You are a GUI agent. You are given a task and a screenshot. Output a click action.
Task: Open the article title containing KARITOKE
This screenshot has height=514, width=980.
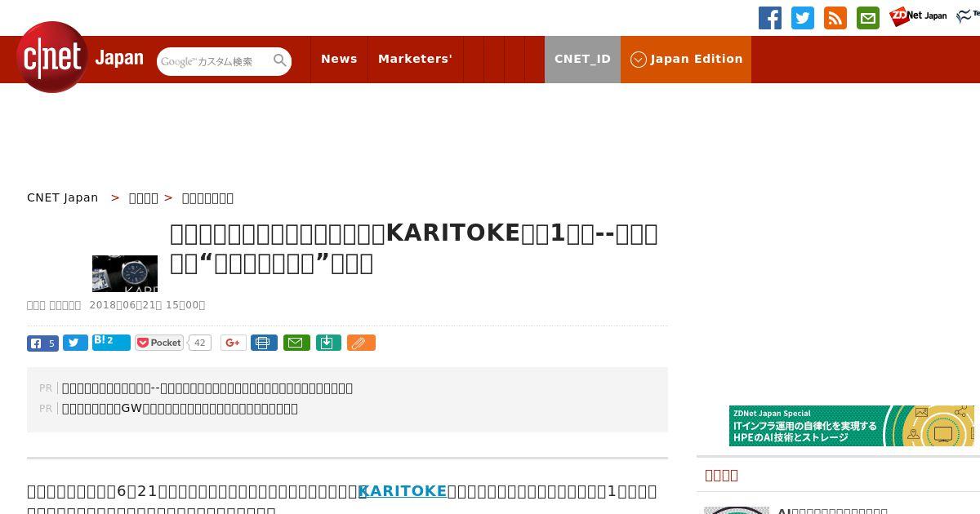[414, 248]
